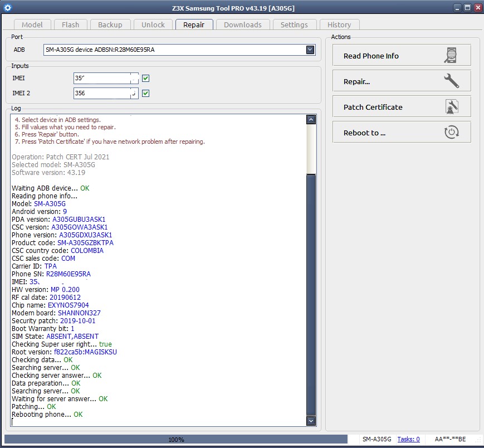This screenshot has height=448, width=484.
Task: Click the Repair... button
Action: 402,81
